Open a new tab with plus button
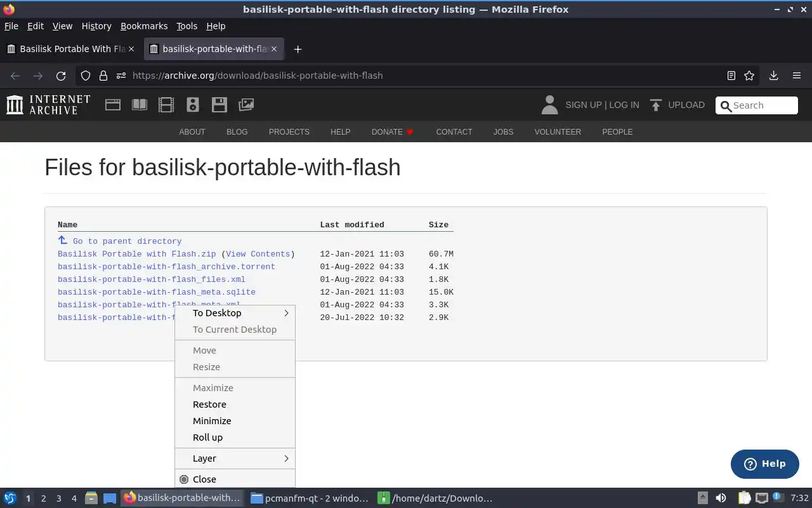This screenshot has width=812, height=508. tap(298, 49)
